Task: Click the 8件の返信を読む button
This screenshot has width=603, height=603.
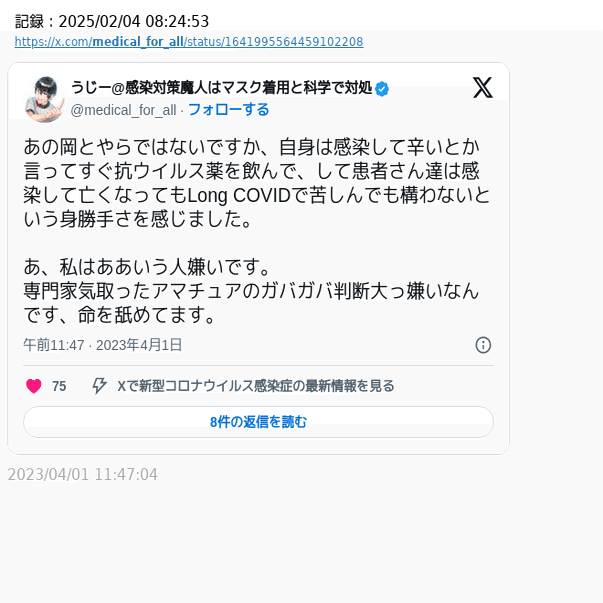Action: pyautogui.click(x=258, y=422)
